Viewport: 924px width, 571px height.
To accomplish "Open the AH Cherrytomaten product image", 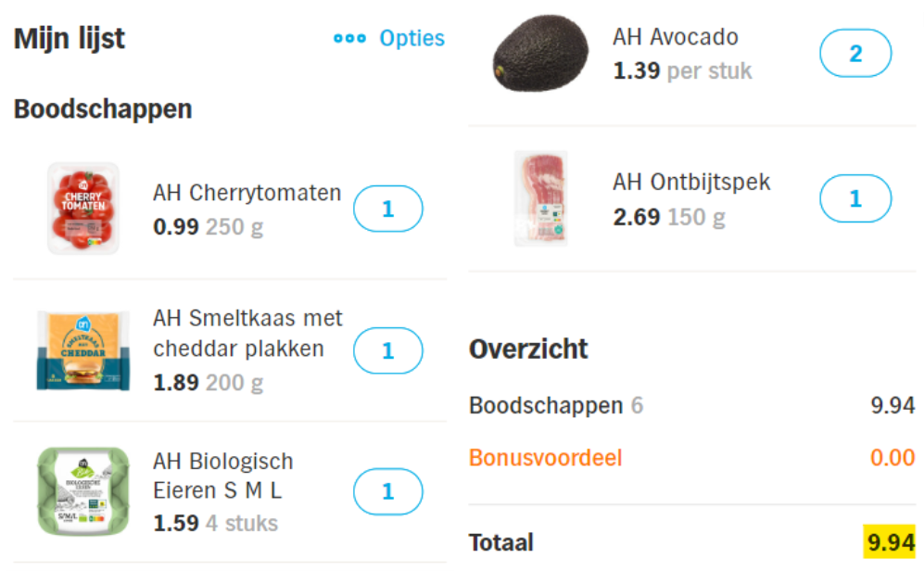I will tap(83, 208).
